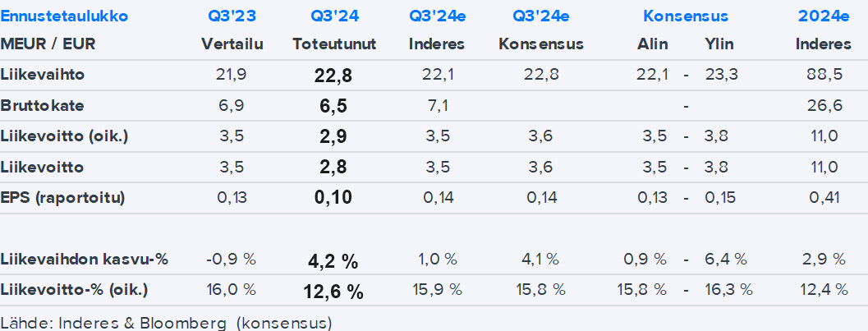
Task: Select the Konsensus range header
Action: tap(686, 16)
